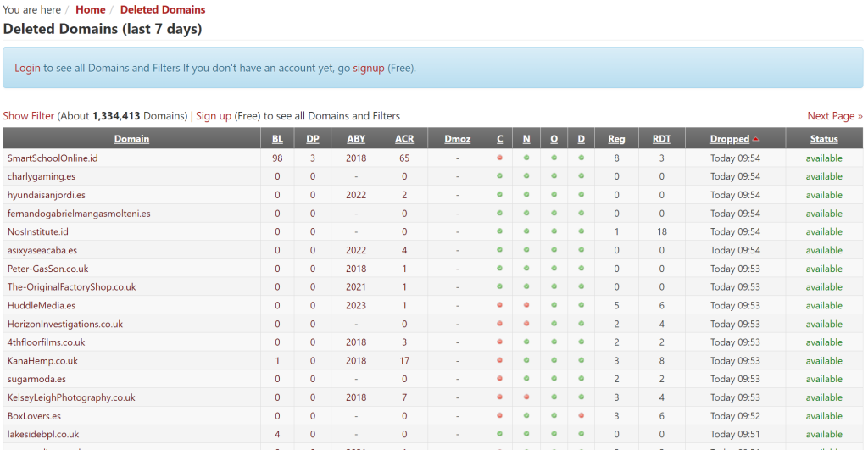Click the Sign up link above the table

214,116
